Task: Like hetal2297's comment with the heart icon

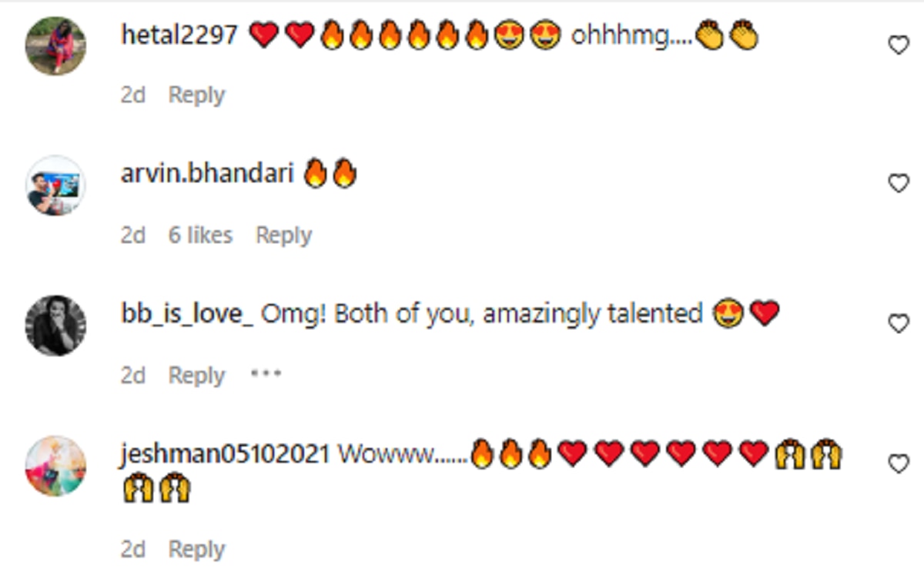Action: point(899,45)
